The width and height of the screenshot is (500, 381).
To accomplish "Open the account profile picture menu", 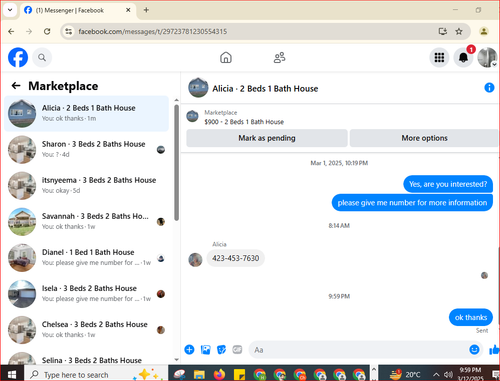I will pyautogui.click(x=487, y=58).
